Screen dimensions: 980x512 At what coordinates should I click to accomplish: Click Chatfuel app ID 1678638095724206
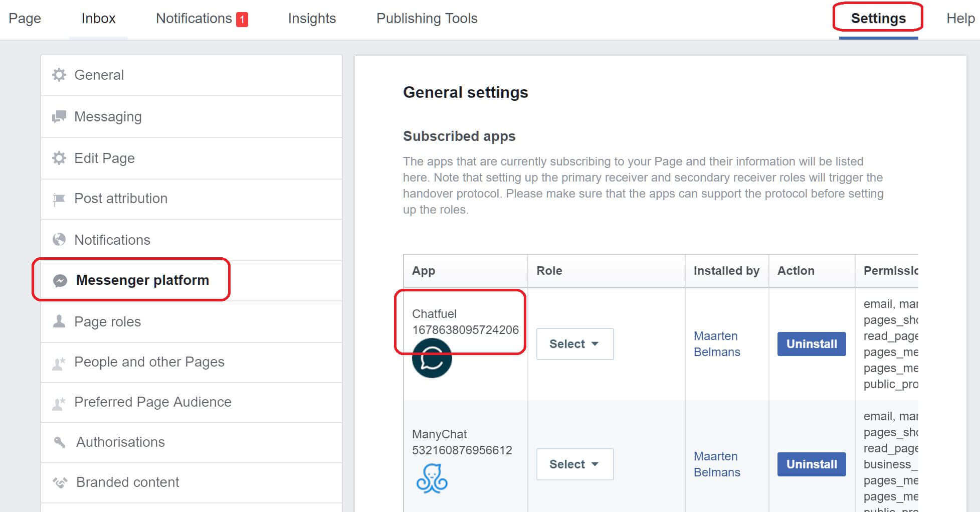(465, 330)
